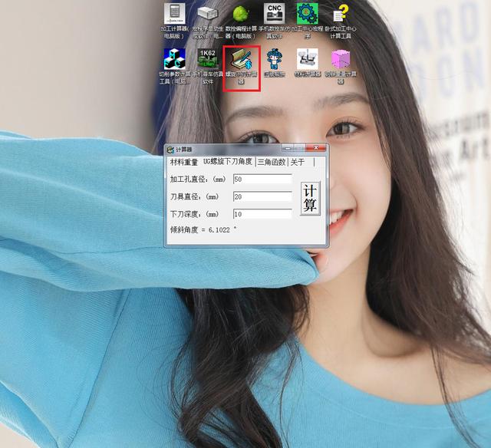Open the 加工中心宏程序 gear icon
This screenshot has height=448, width=491.
click(308, 14)
